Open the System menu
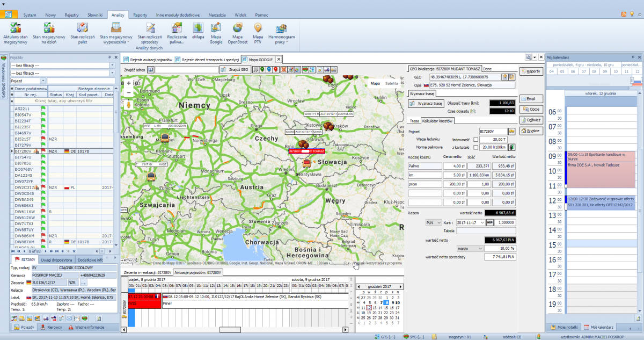This screenshot has width=644, height=340. [x=30, y=16]
